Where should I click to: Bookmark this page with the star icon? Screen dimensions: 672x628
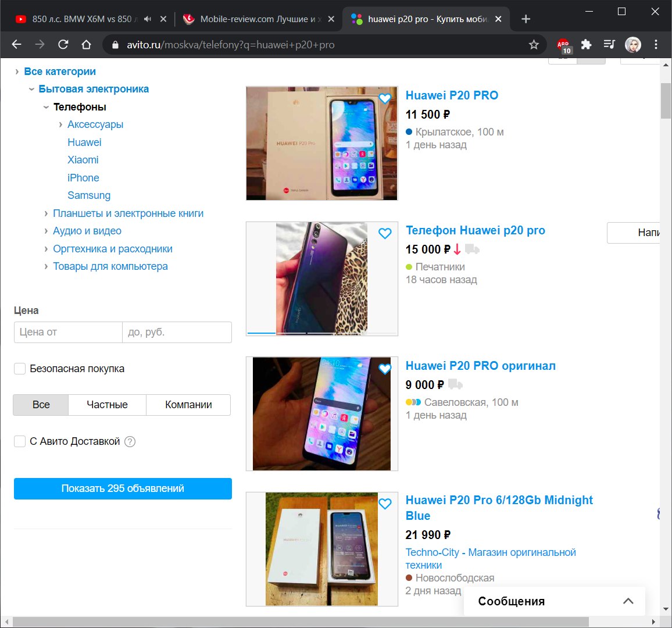534,45
